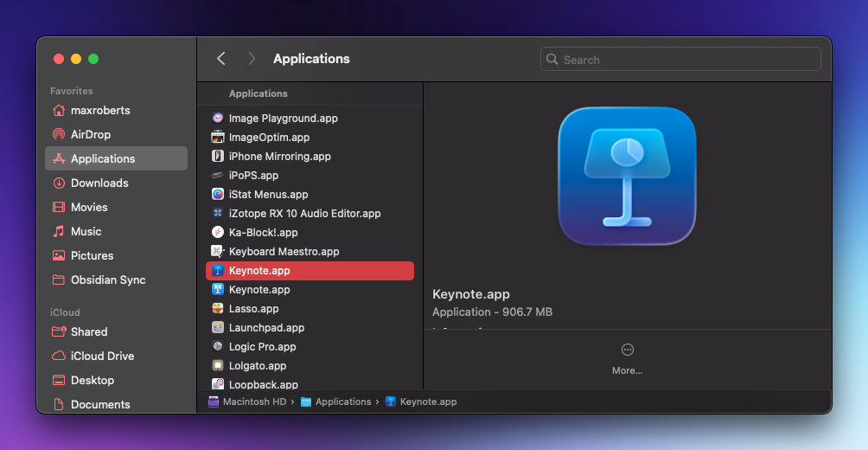Click the Pictures icon in sidebar
The height and width of the screenshot is (450, 868).
pos(59,255)
